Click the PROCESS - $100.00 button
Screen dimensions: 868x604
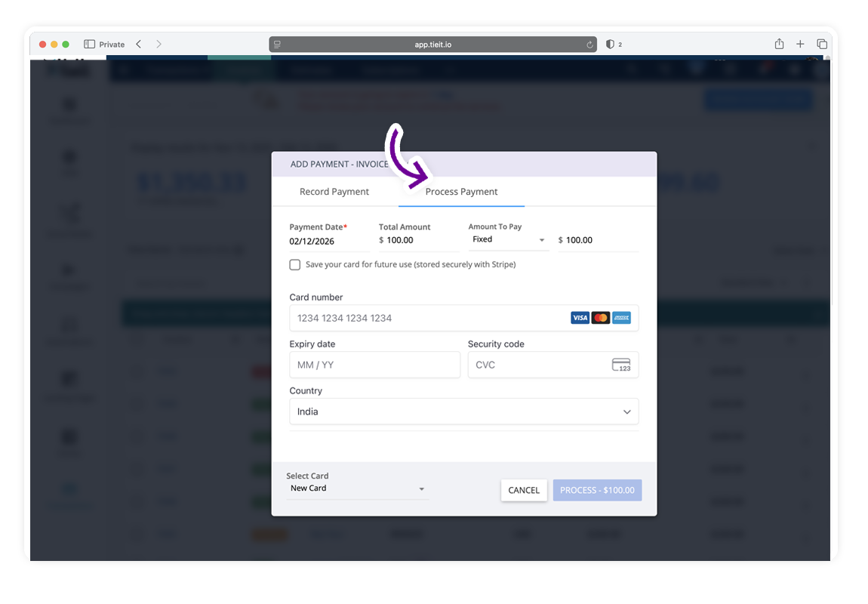click(x=597, y=490)
